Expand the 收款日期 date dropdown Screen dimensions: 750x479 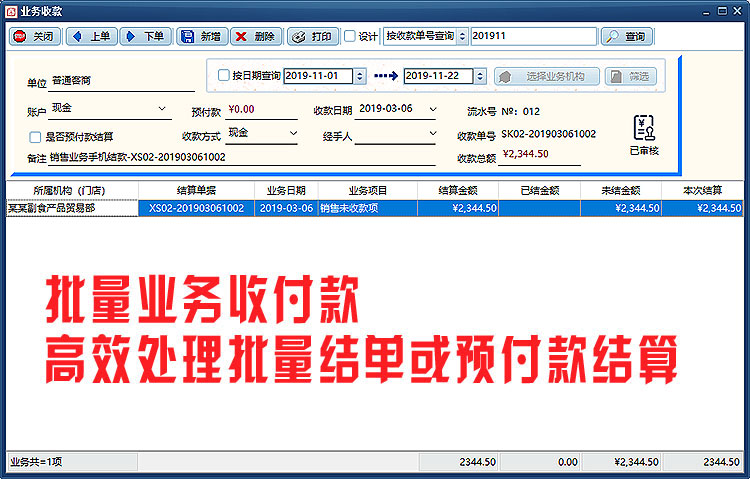pyautogui.click(x=432, y=110)
